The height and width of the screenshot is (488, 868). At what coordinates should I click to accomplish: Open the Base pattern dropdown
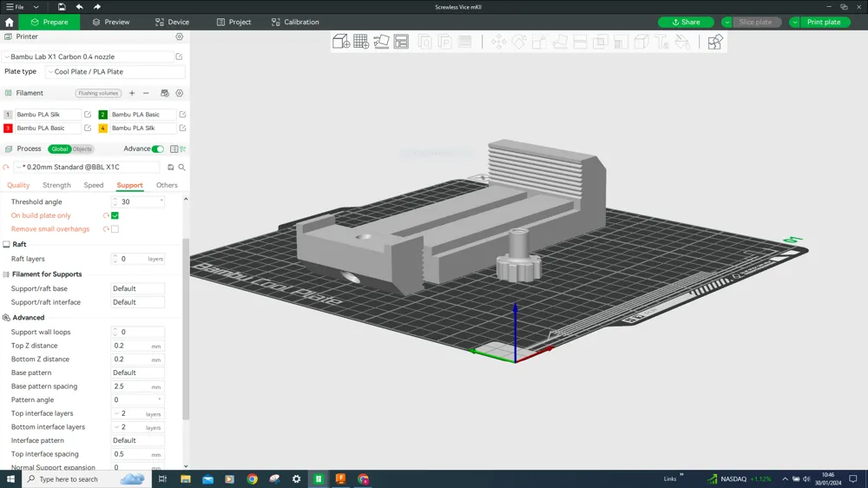tap(137, 373)
